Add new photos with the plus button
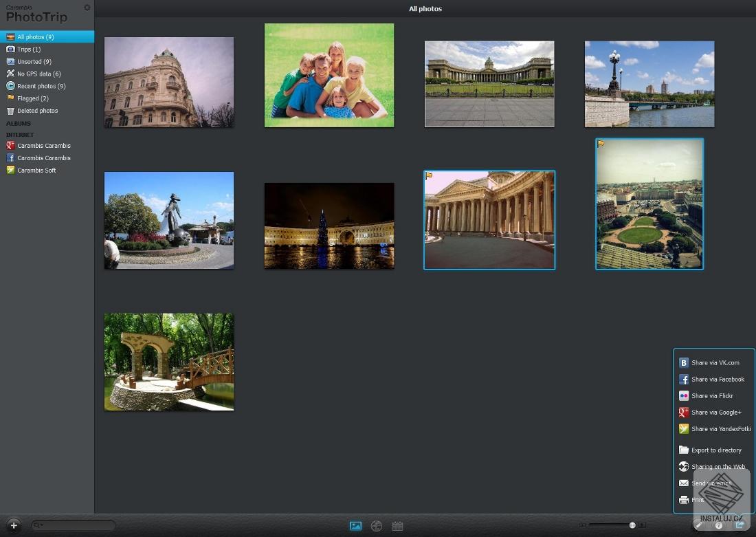 coord(14,525)
